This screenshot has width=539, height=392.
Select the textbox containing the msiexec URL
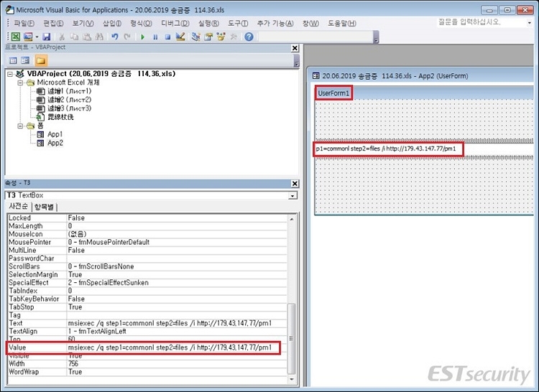pos(424,149)
